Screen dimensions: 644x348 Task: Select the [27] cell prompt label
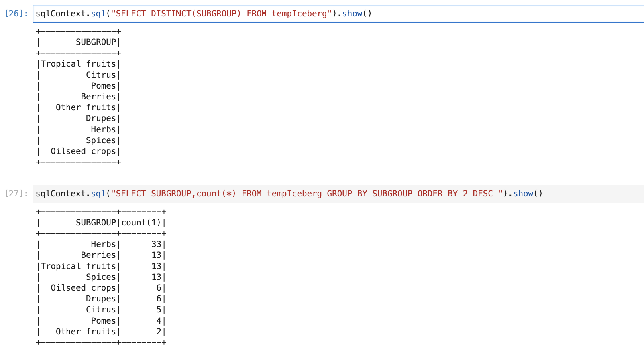tap(16, 194)
